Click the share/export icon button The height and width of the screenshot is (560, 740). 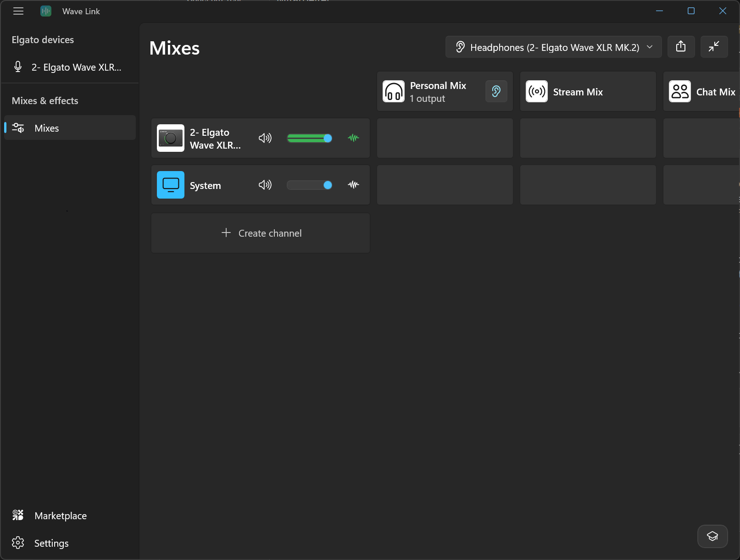(681, 47)
